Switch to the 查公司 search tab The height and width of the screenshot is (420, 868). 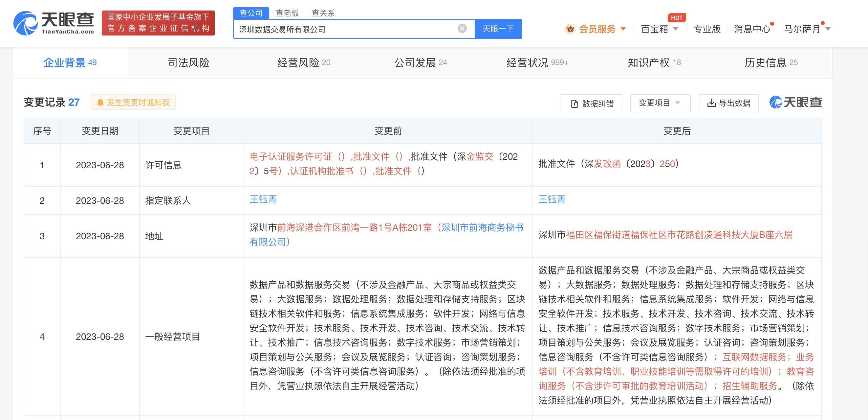pos(251,13)
